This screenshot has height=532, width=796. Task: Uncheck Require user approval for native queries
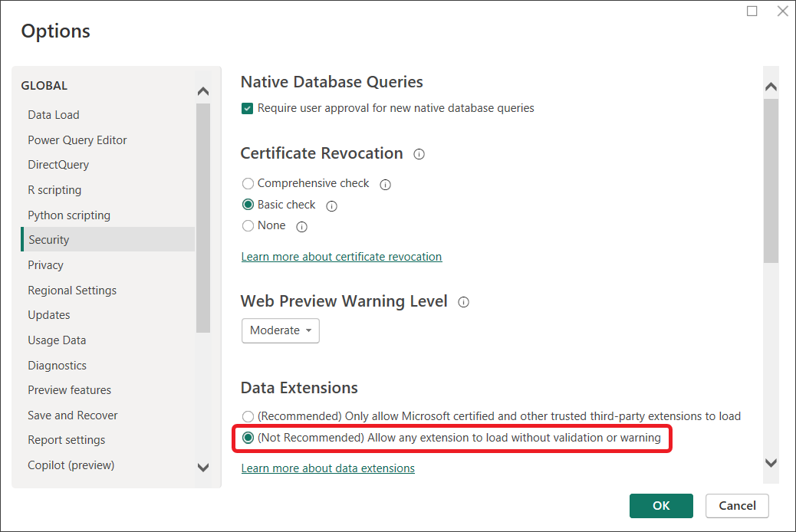click(x=248, y=108)
